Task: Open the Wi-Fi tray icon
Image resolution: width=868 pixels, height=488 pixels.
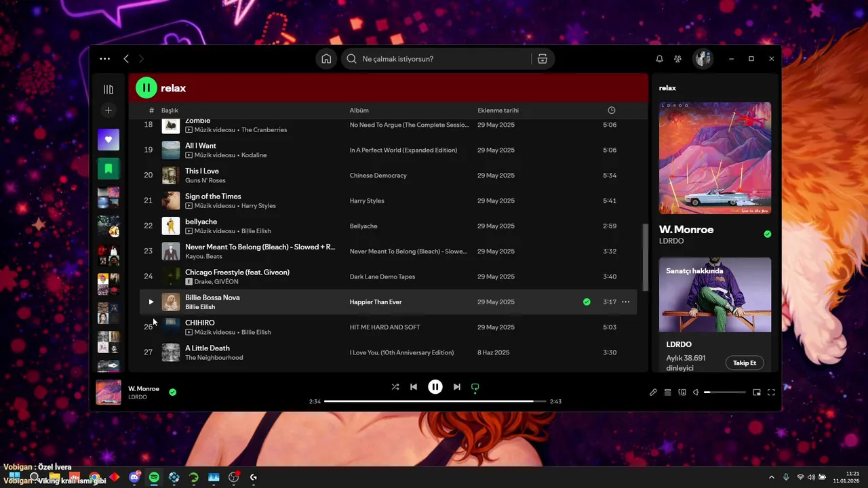Action: pos(800,477)
